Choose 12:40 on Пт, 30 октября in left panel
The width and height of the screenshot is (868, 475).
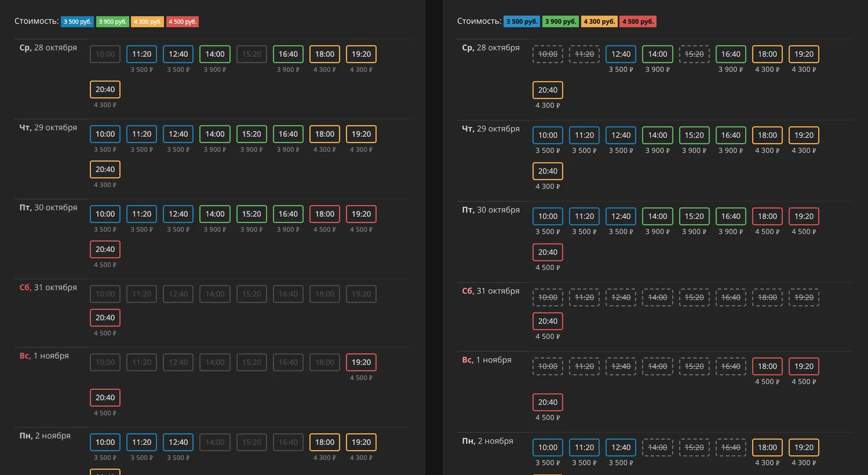[x=178, y=214]
